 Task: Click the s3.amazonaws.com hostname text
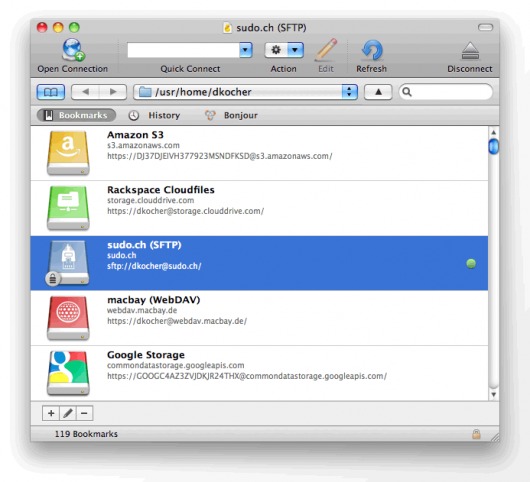[143, 145]
